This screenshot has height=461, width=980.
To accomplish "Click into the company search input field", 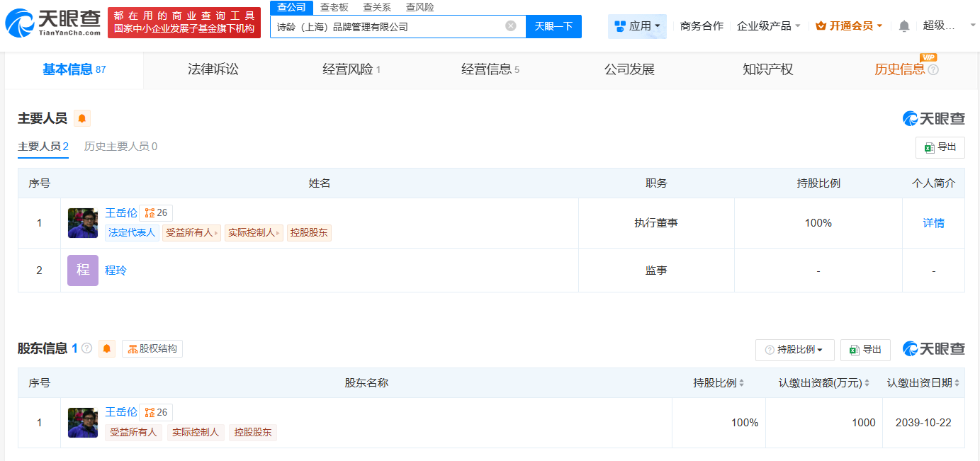I will coord(386,27).
